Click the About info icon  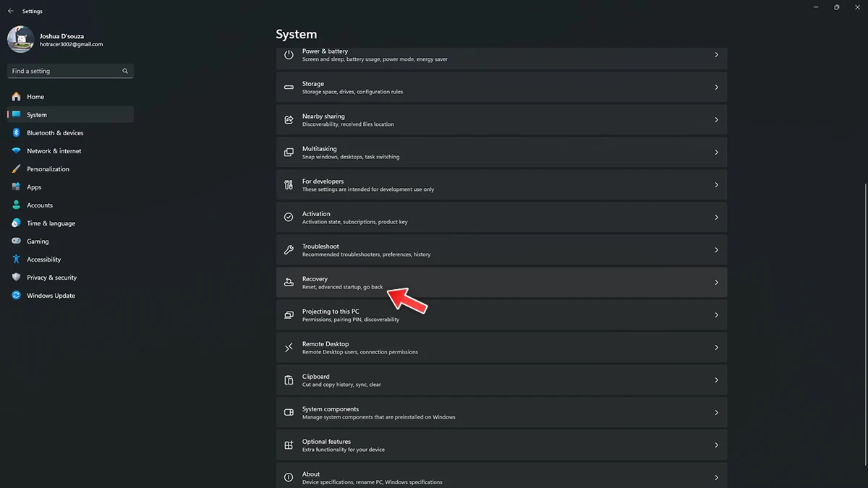(x=289, y=477)
